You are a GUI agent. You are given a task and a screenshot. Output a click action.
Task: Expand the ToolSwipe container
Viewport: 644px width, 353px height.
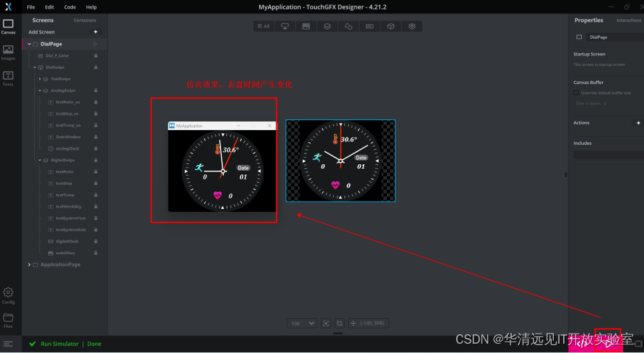coord(40,79)
